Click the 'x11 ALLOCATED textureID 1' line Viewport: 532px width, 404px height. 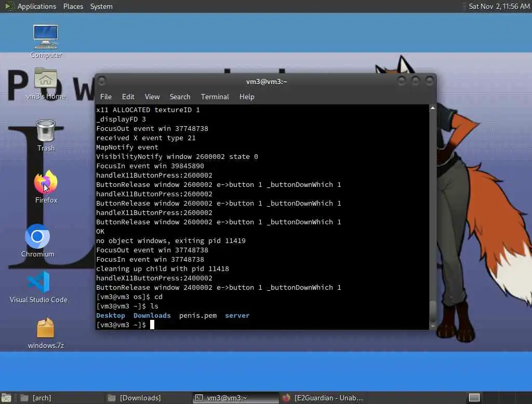[148, 110]
